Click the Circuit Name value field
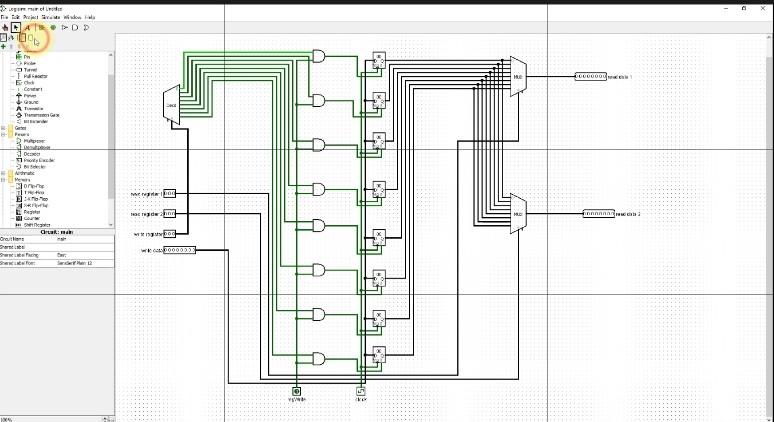The width and height of the screenshot is (774, 422). point(84,239)
